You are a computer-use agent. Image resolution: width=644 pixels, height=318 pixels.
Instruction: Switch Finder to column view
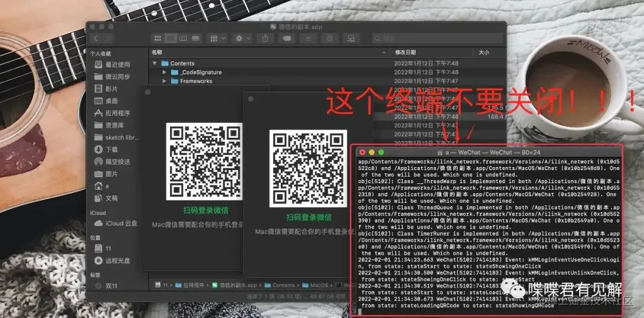coord(183,39)
